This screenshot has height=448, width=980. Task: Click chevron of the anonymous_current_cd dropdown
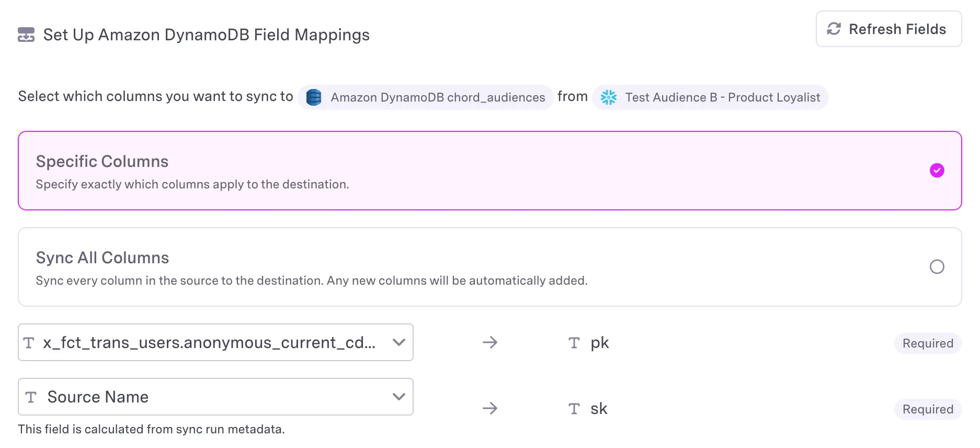coord(399,342)
